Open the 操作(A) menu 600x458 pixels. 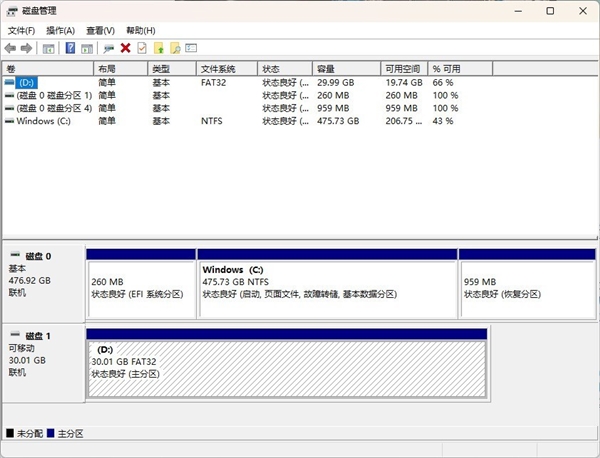point(61,31)
